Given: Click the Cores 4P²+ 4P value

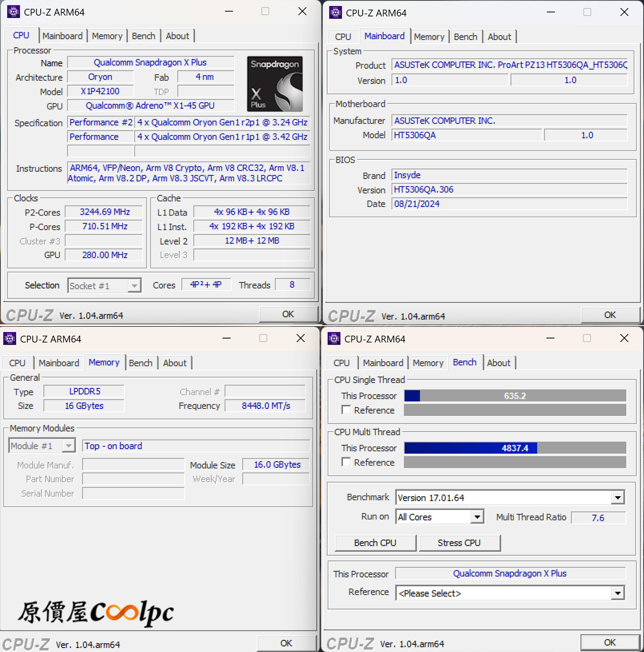Looking at the screenshot, I should tap(206, 284).
